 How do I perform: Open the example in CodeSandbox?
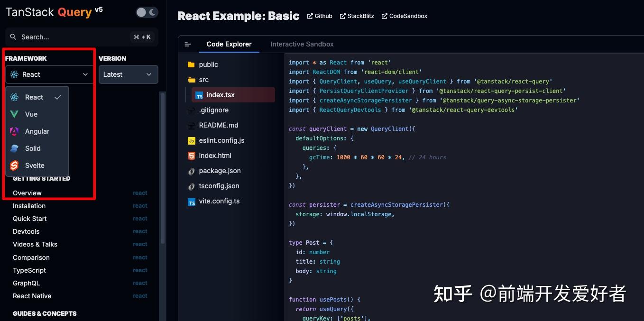404,16
